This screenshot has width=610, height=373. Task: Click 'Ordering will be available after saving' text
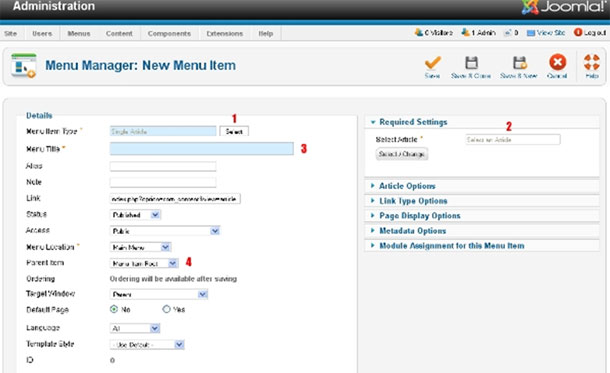(x=173, y=279)
